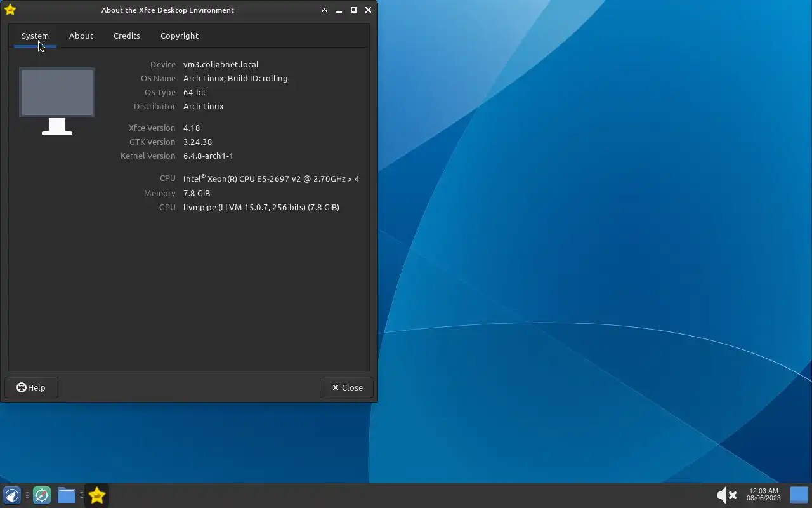
Task: Click the OS Type value 64-bit
Action: coord(195,92)
